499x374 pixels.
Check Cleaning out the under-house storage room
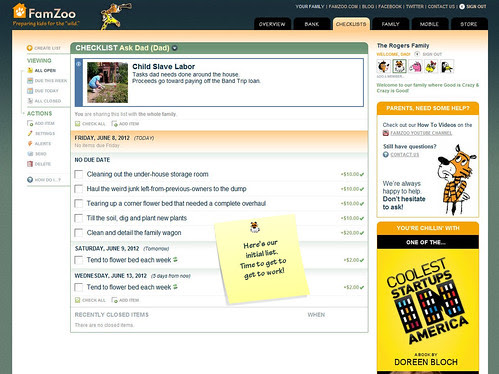(79, 174)
